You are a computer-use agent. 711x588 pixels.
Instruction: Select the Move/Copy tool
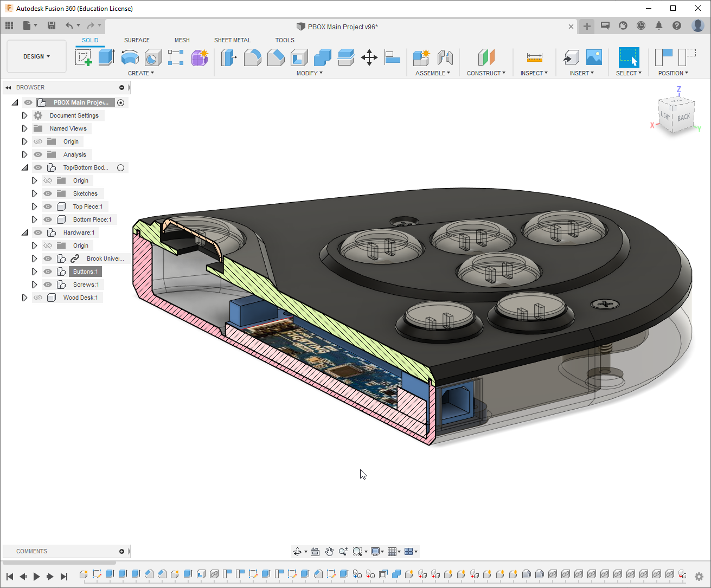coord(369,58)
